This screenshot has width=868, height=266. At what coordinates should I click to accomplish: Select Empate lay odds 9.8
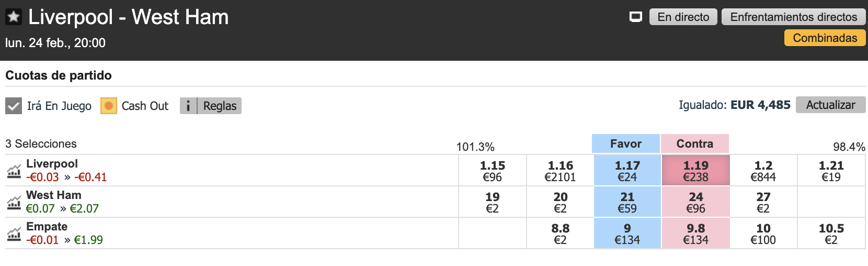tap(695, 234)
